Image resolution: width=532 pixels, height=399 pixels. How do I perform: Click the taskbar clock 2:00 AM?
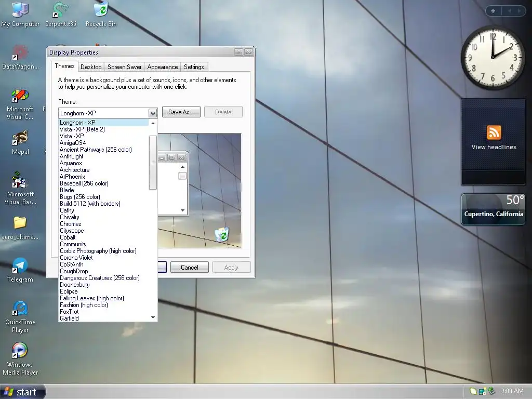tap(512, 391)
